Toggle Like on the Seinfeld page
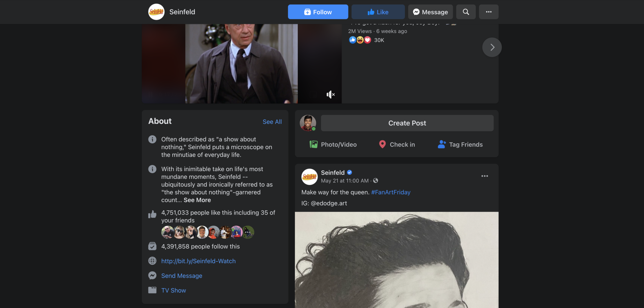Image resolution: width=644 pixels, height=308 pixels. (x=378, y=12)
